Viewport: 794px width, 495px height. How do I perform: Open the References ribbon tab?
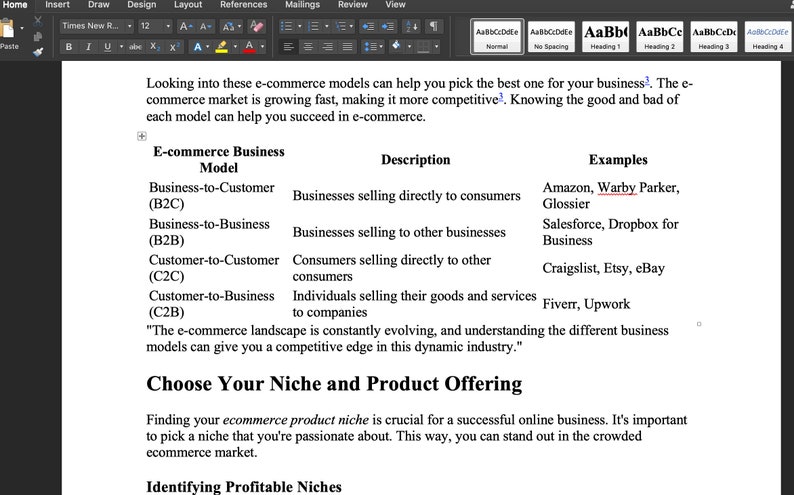243,5
